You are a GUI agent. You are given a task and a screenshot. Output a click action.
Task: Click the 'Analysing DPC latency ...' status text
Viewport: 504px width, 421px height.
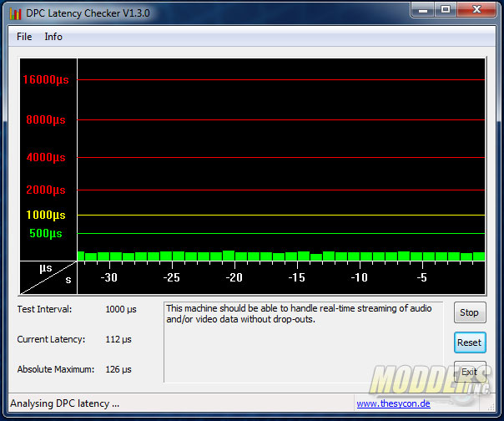point(65,403)
